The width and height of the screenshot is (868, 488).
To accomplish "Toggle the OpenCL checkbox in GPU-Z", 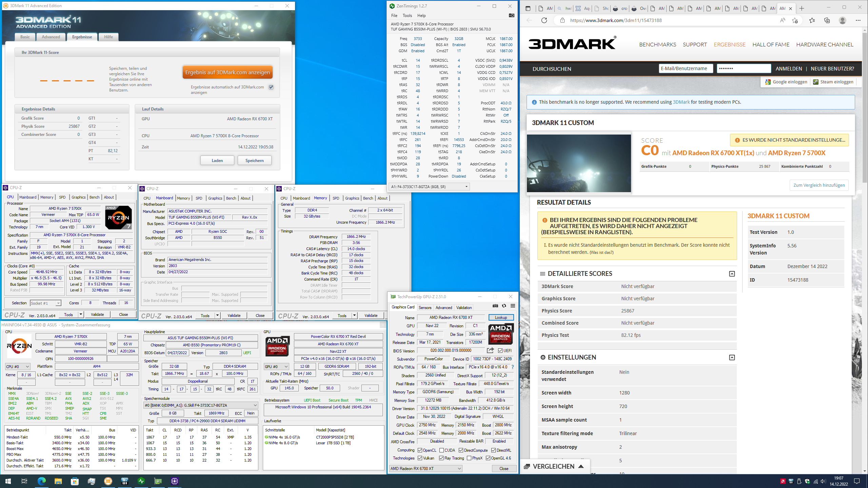I will pos(420,450).
